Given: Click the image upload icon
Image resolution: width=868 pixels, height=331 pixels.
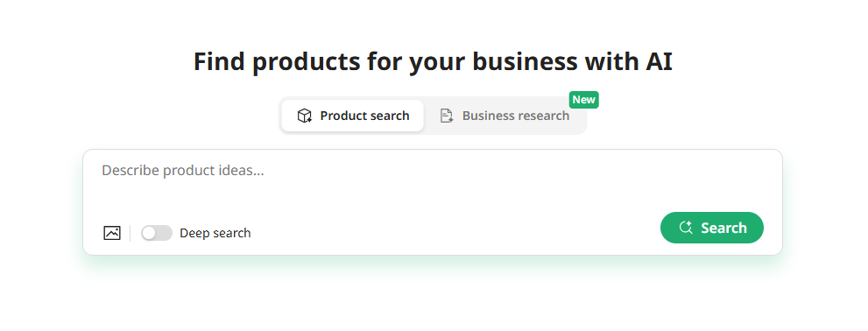Looking at the screenshot, I should tap(112, 233).
